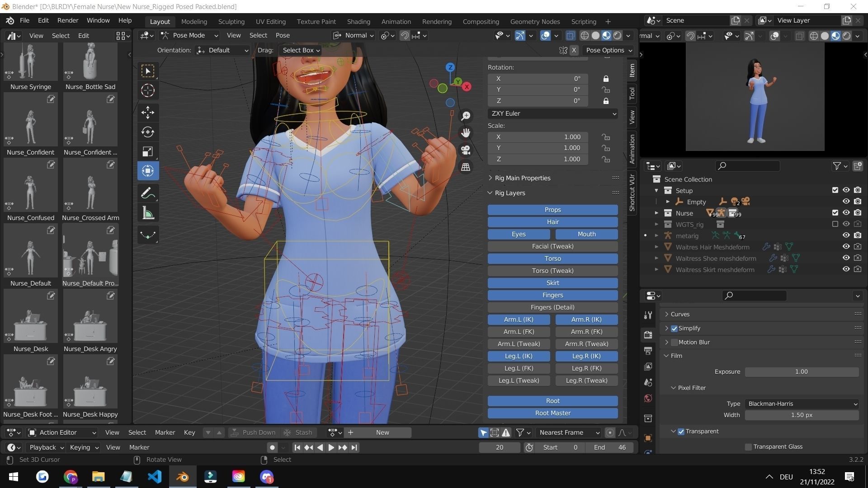Jump to the end frame
Viewport: 868px width, 488px height.
[354, 447]
